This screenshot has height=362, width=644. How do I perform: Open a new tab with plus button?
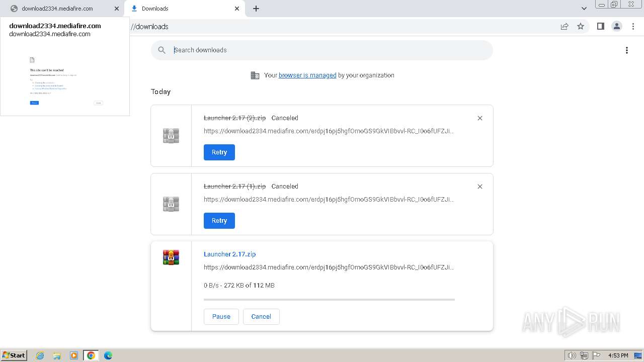click(256, 9)
